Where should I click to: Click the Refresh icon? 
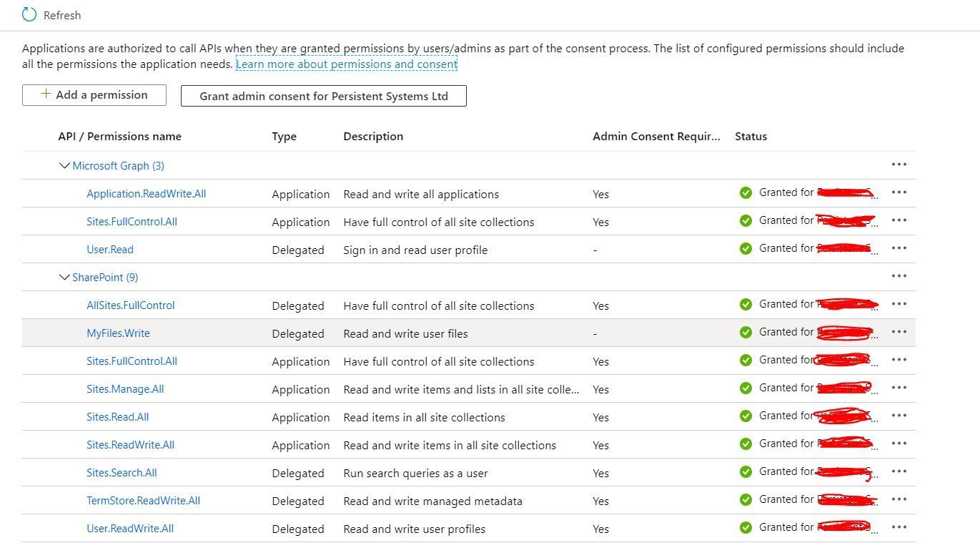(x=27, y=13)
